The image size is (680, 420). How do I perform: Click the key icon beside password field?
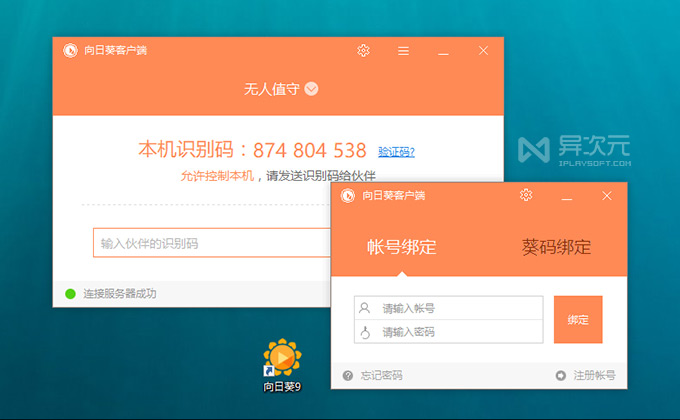[x=365, y=332]
